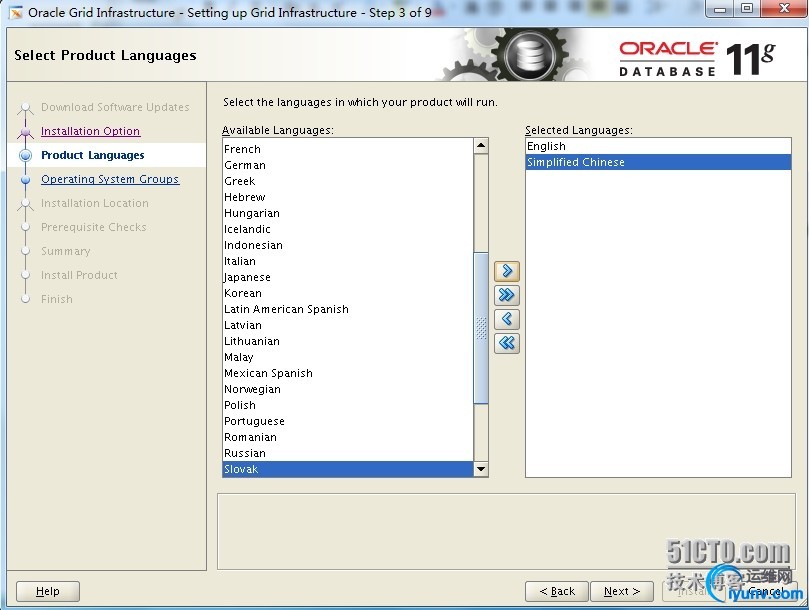Select Korean in Available Languages

pos(348,293)
